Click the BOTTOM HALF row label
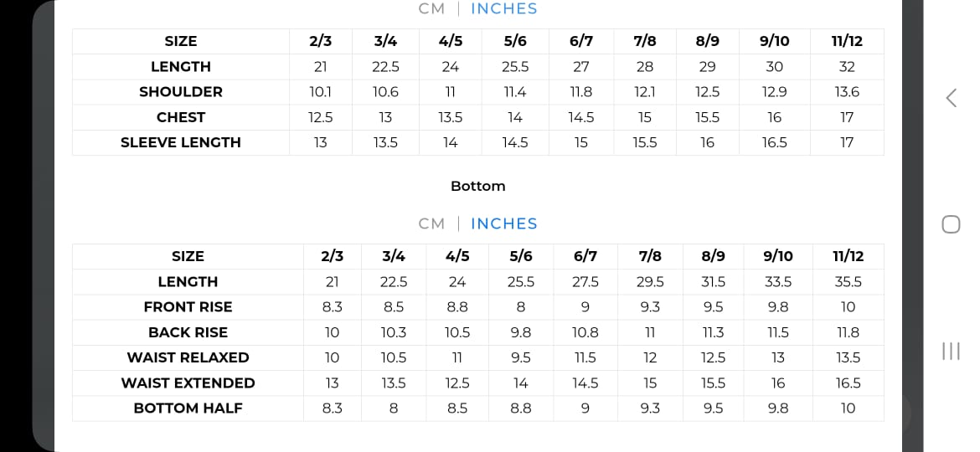Screen dimensions: 980x452 tap(188, 408)
